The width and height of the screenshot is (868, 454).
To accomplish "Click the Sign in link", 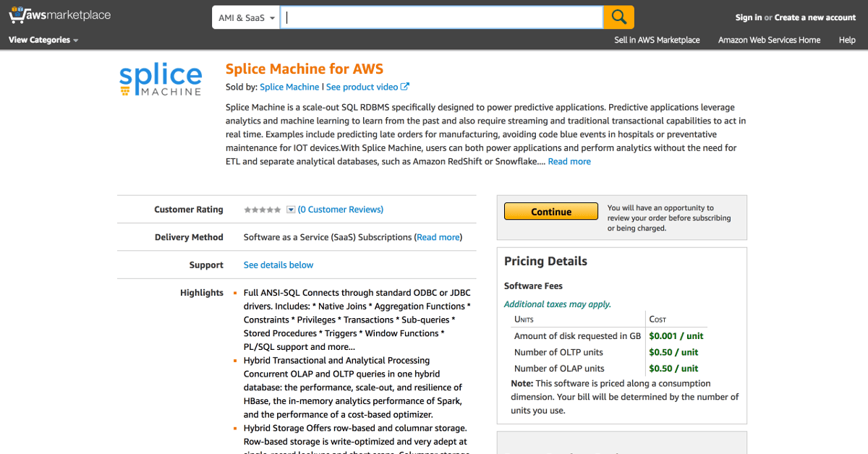I will click(749, 17).
